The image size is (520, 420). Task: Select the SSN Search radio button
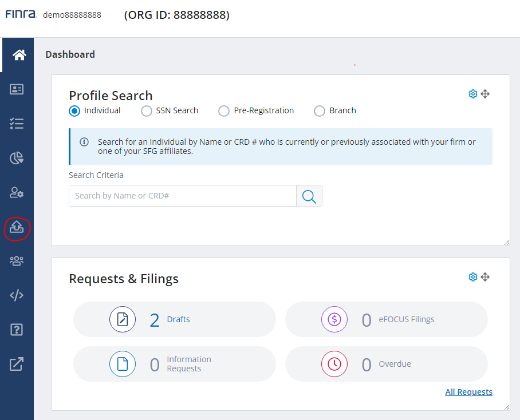147,111
